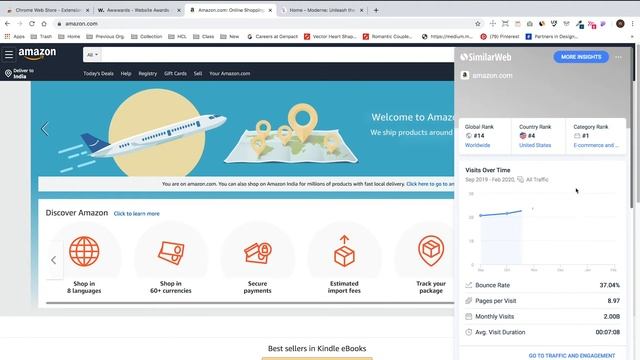This screenshot has width=640, height=360.
Task: Open the HCL bookmark folder
Action: (177, 37)
